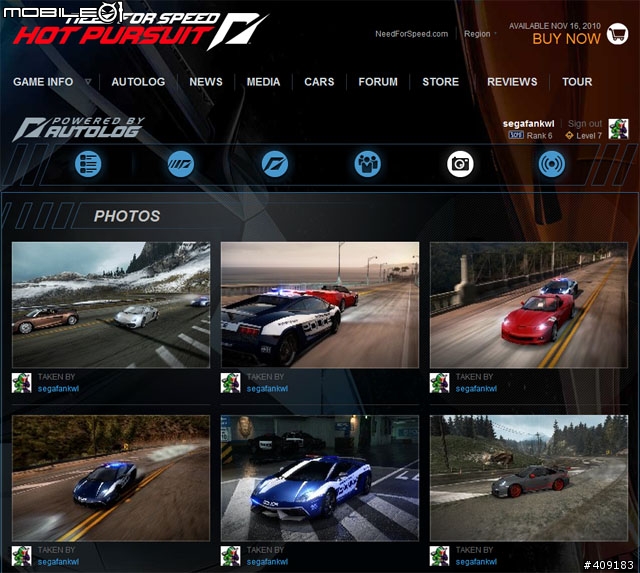Click segafankwl link under police Lamborghini photo
The image size is (640, 573).
267,389
